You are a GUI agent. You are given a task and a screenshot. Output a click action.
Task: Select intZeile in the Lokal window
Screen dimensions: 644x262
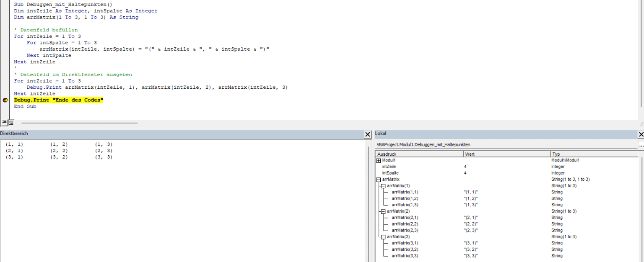[x=390, y=166]
